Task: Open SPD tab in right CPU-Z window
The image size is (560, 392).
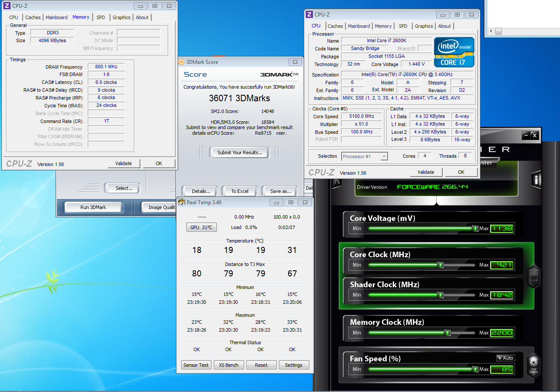Action: [403, 26]
